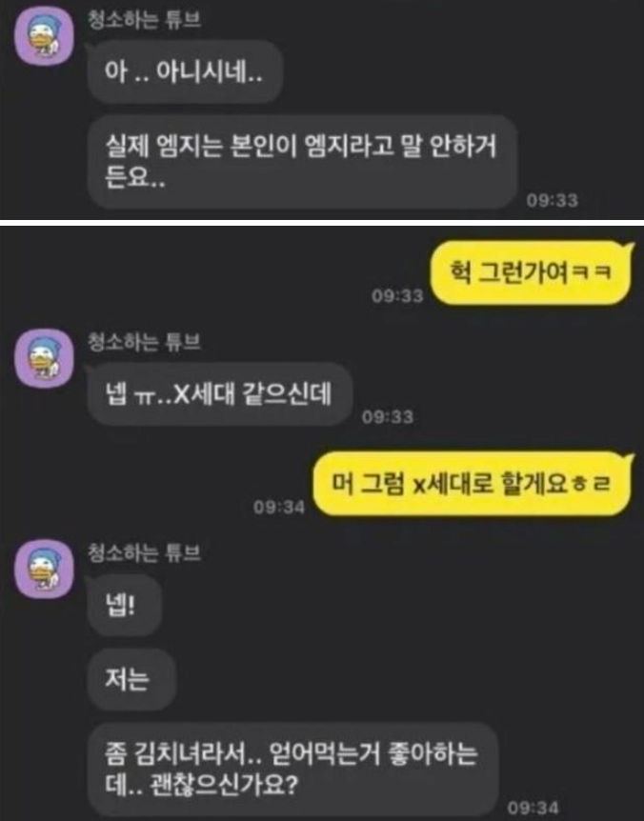Click the 09:33 timestamp after 'X세대 같으신데'

388,417
